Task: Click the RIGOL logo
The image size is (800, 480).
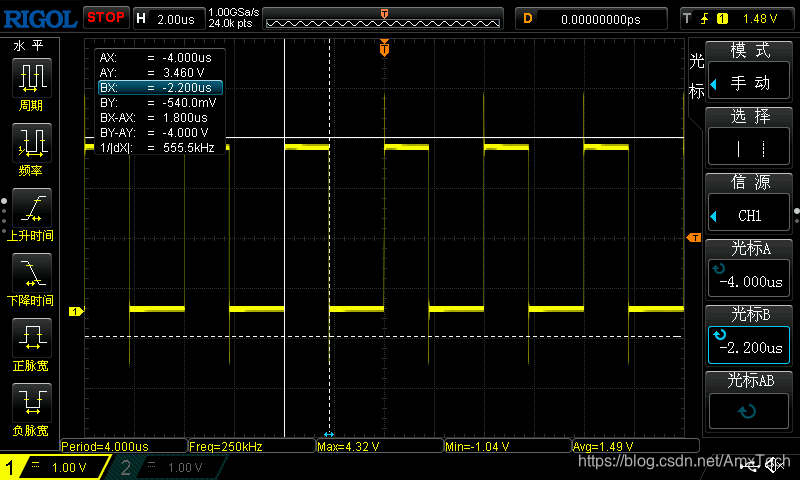Action: tap(40, 19)
